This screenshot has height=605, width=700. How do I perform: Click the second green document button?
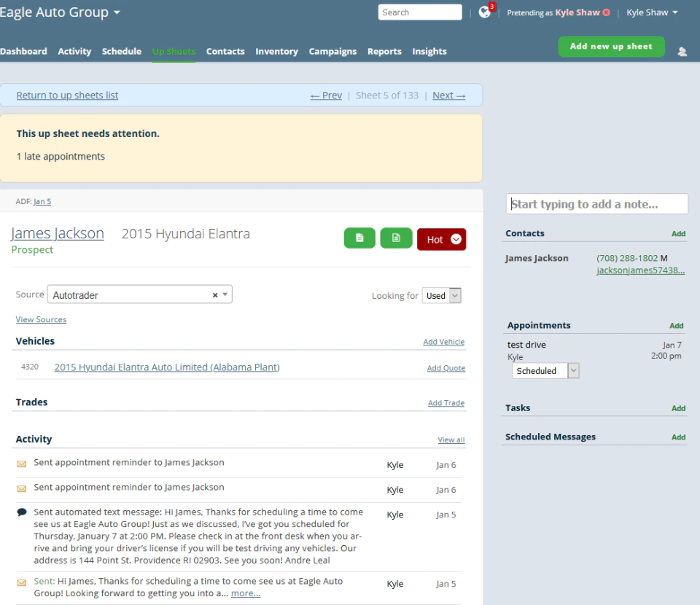click(396, 238)
